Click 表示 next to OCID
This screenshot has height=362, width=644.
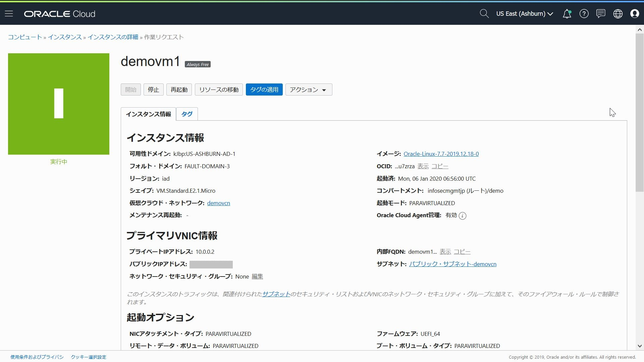(x=423, y=166)
